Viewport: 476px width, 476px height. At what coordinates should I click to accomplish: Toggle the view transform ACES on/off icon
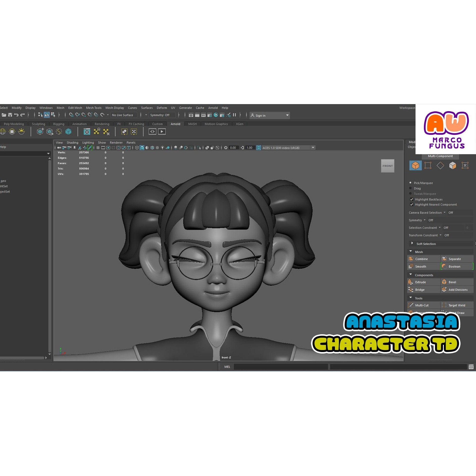259,148
